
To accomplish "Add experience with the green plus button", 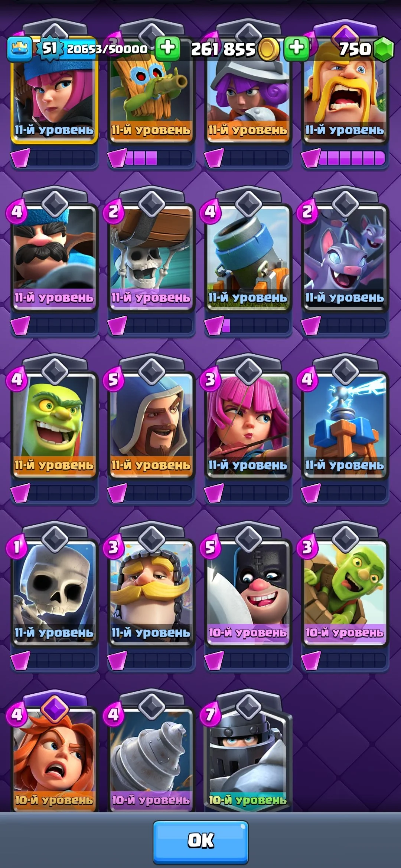I will [x=167, y=48].
